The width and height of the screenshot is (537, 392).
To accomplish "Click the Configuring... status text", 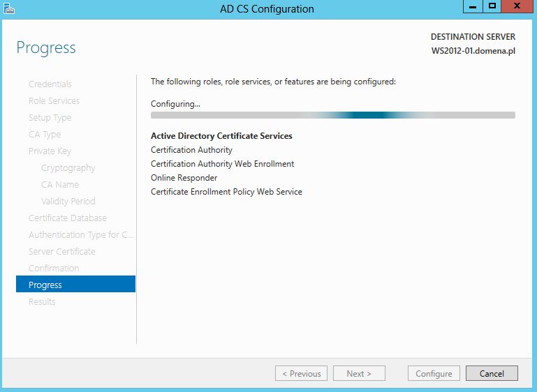I will [175, 104].
